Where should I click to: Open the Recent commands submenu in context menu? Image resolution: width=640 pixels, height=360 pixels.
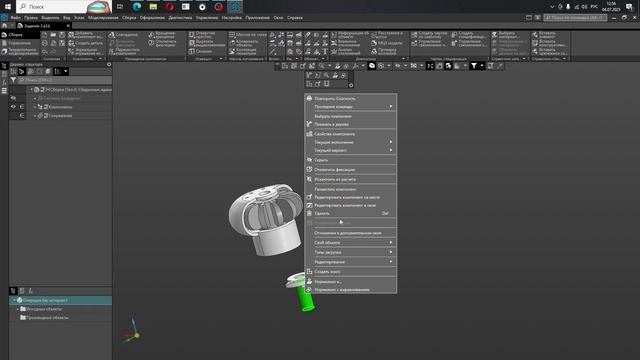pyautogui.click(x=351, y=107)
